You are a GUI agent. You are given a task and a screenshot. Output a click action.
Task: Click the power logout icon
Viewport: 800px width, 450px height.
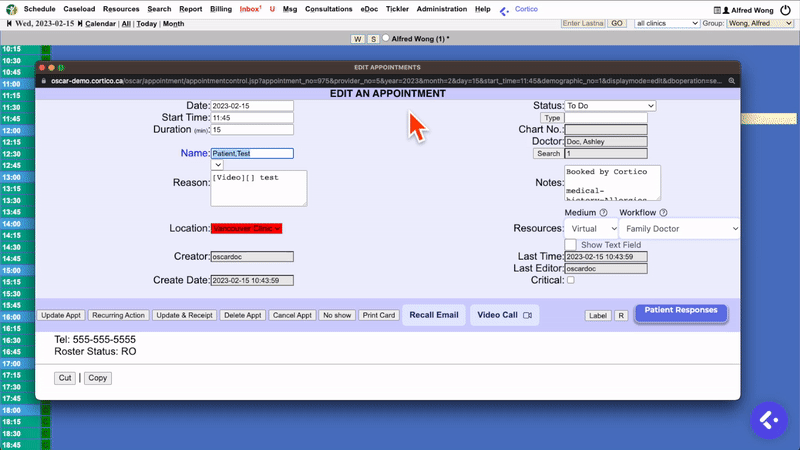pyautogui.click(x=785, y=9)
